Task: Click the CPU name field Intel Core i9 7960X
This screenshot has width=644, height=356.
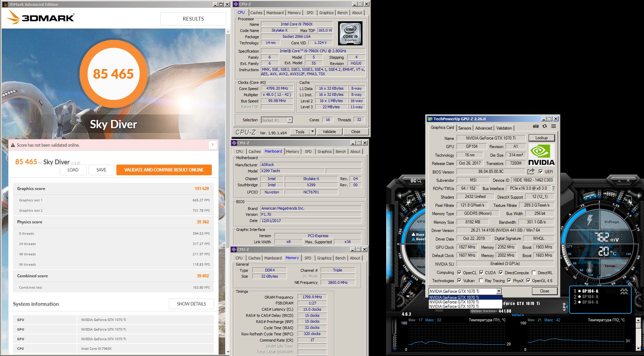Action: click(297, 24)
